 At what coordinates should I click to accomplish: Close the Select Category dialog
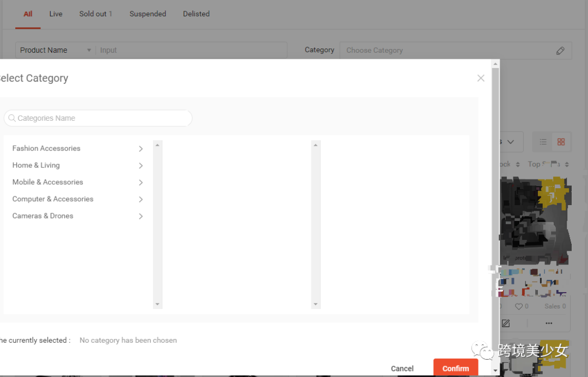[481, 78]
